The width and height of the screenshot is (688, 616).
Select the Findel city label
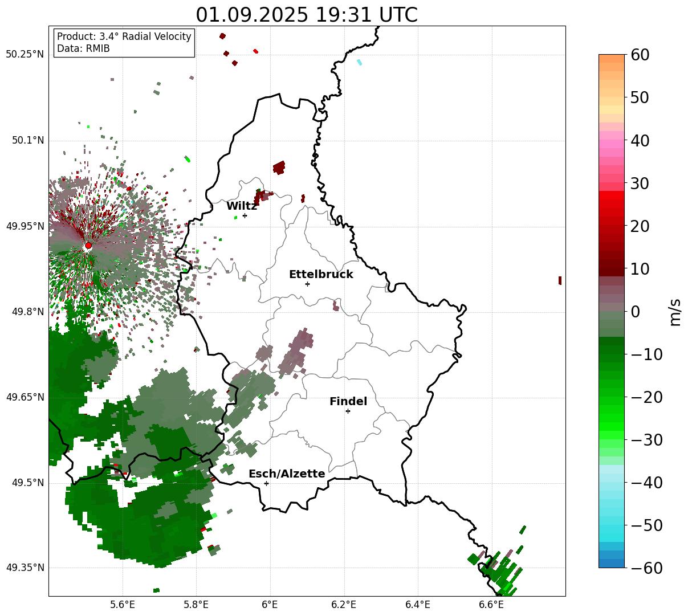[348, 402]
